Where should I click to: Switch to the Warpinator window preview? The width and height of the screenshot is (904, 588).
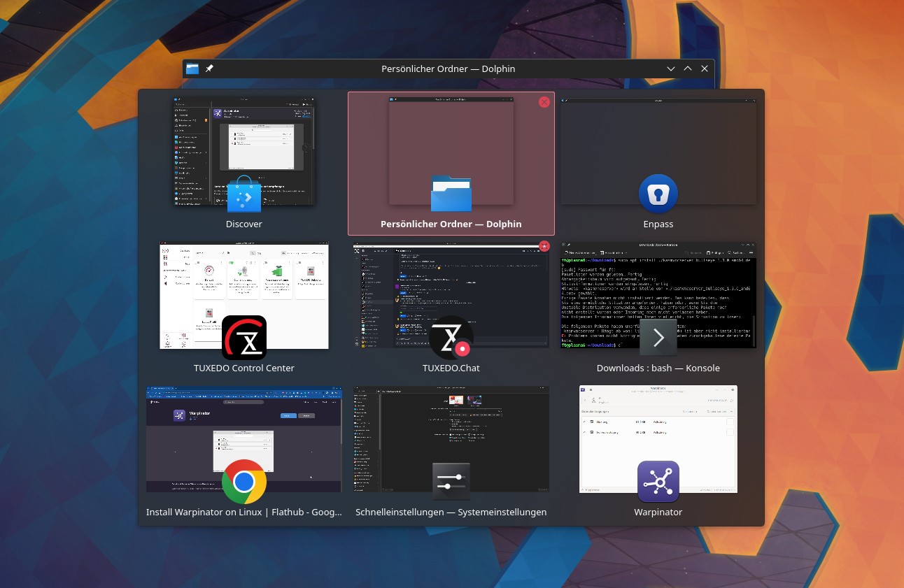658,439
